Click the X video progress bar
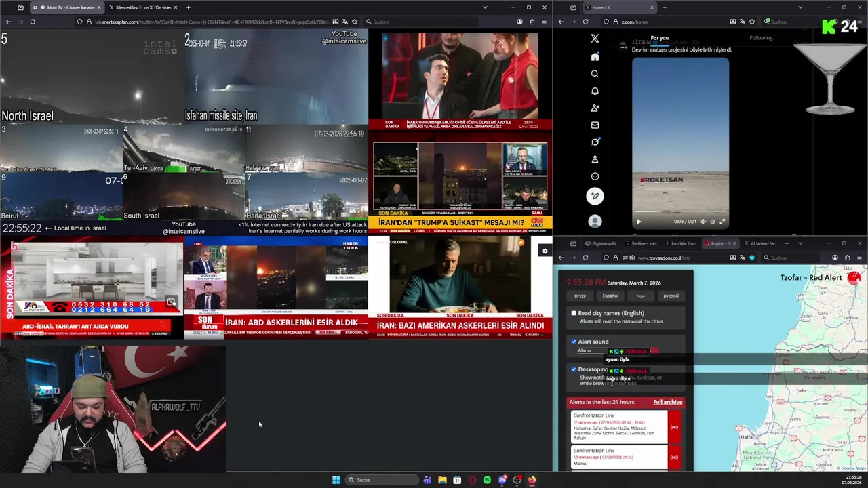The height and width of the screenshot is (488, 868). [x=680, y=211]
